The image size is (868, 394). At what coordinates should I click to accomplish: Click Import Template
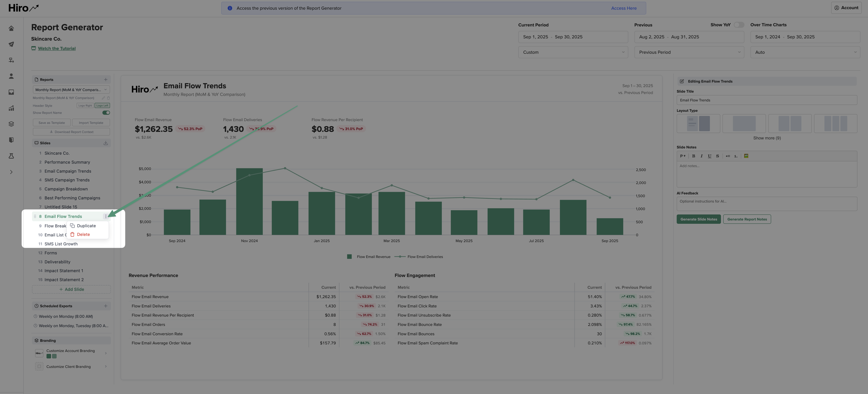point(91,123)
